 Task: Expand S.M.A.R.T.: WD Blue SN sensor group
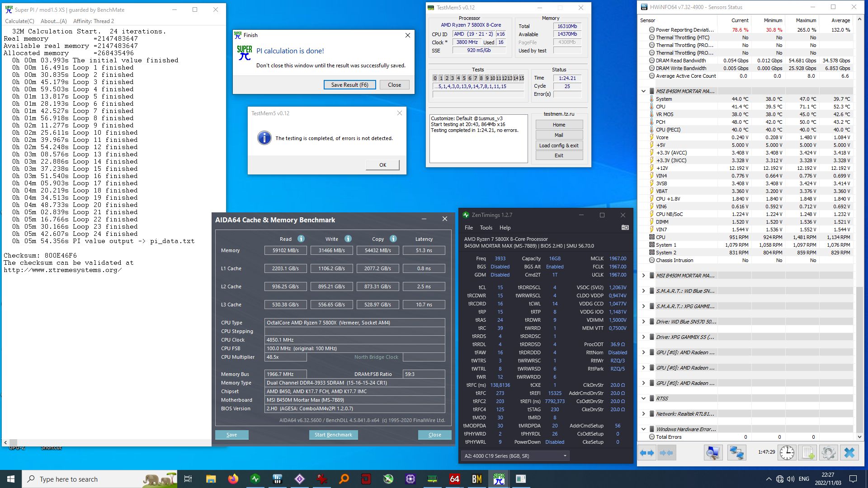click(644, 291)
